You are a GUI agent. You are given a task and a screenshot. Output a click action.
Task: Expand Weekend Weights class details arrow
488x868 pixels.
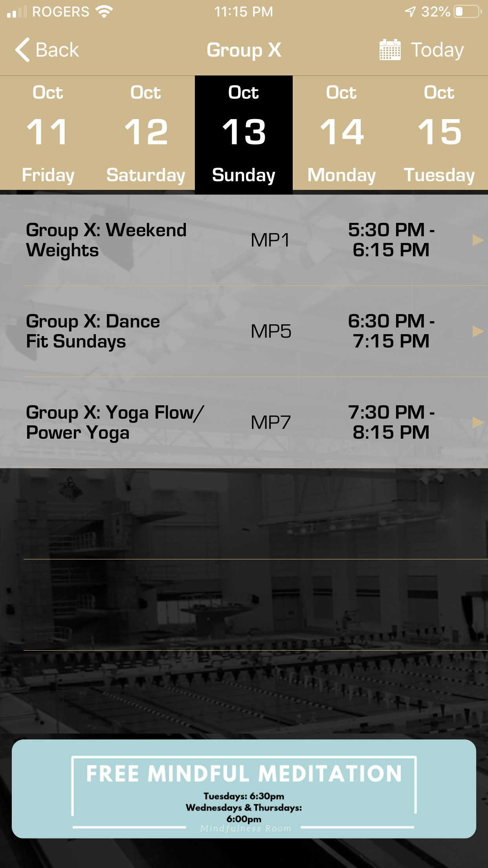[477, 240]
